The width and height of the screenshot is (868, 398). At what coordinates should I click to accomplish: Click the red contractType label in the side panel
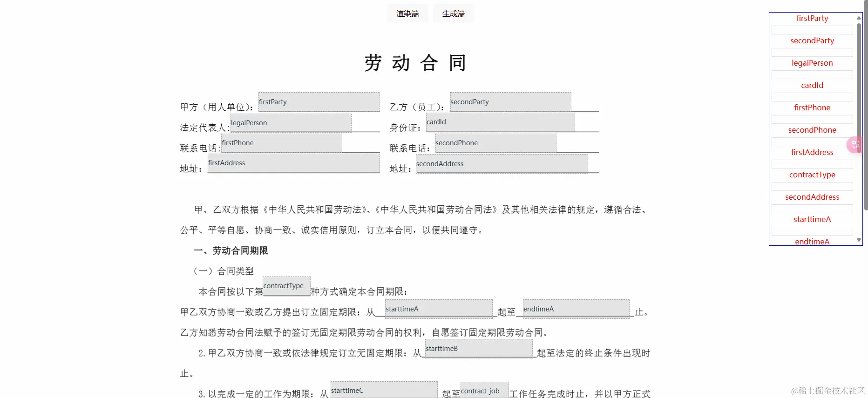812,175
